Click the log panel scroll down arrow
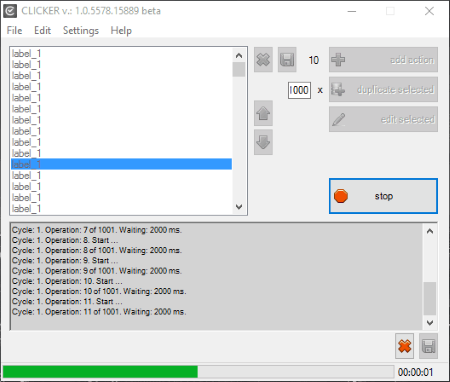The image size is (450, 382). 430,322
